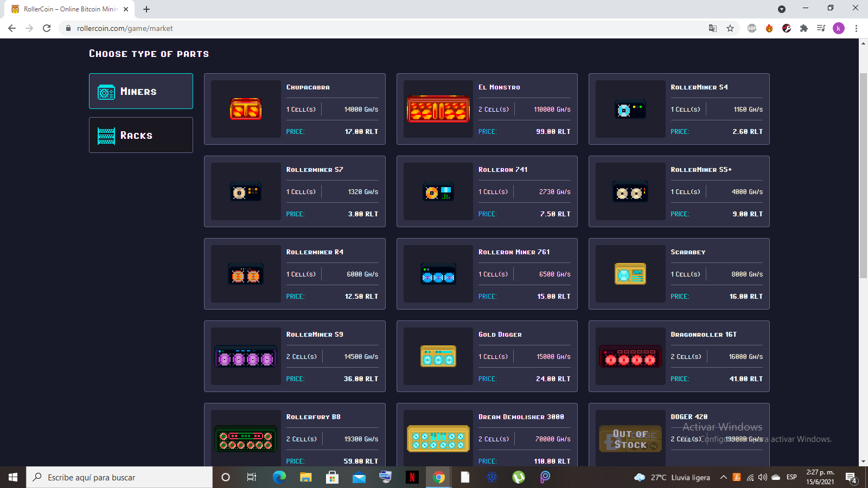
Task: Open the translate page icon
Action: 713,28
